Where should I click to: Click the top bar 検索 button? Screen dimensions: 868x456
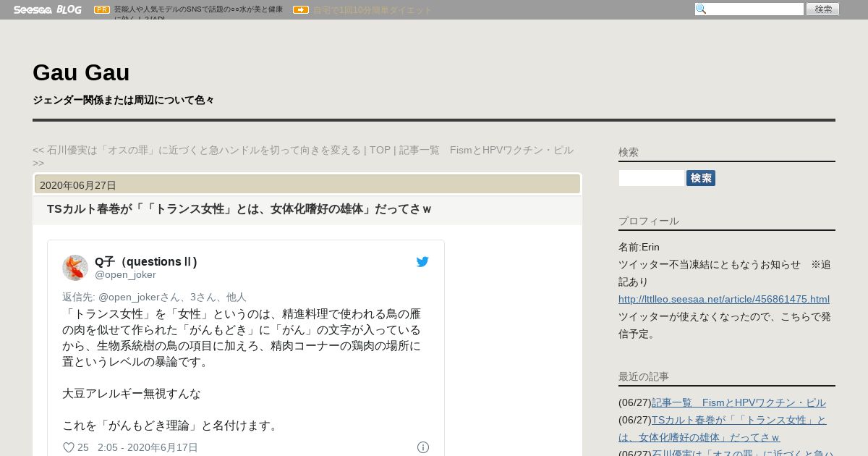(x=823, y=9)
